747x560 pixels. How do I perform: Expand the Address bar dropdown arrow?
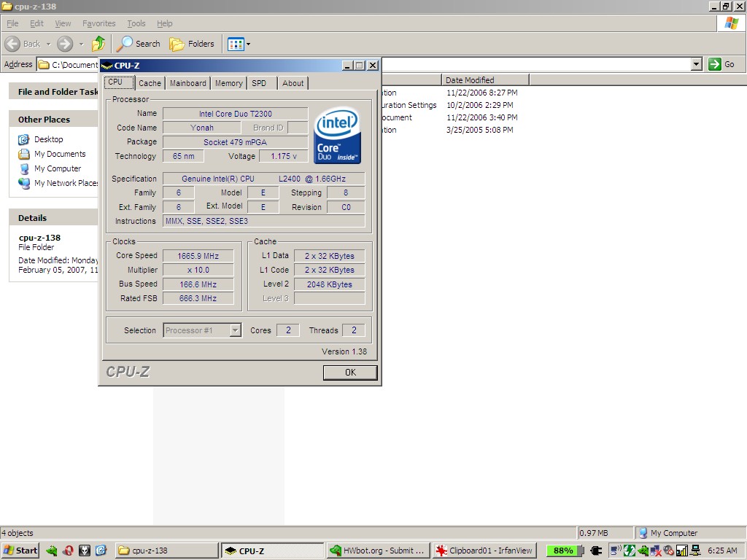pyautogui.click(x=696, y=64)
